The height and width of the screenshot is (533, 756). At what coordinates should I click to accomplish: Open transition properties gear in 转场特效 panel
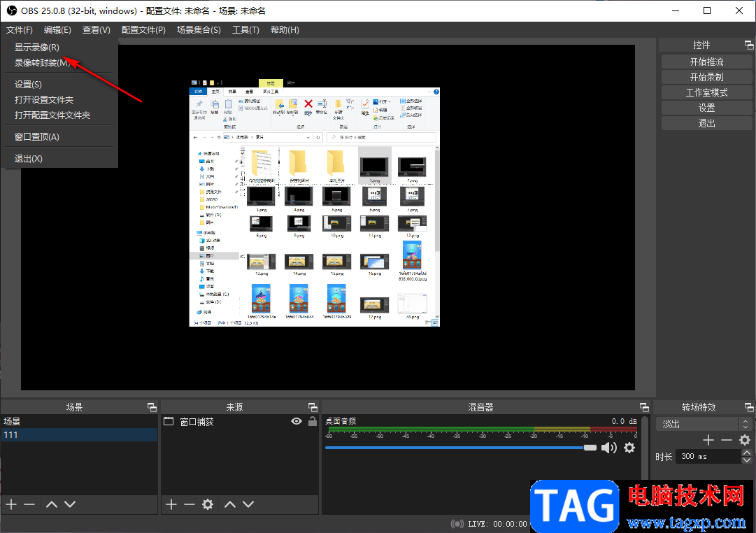point(745,440)
